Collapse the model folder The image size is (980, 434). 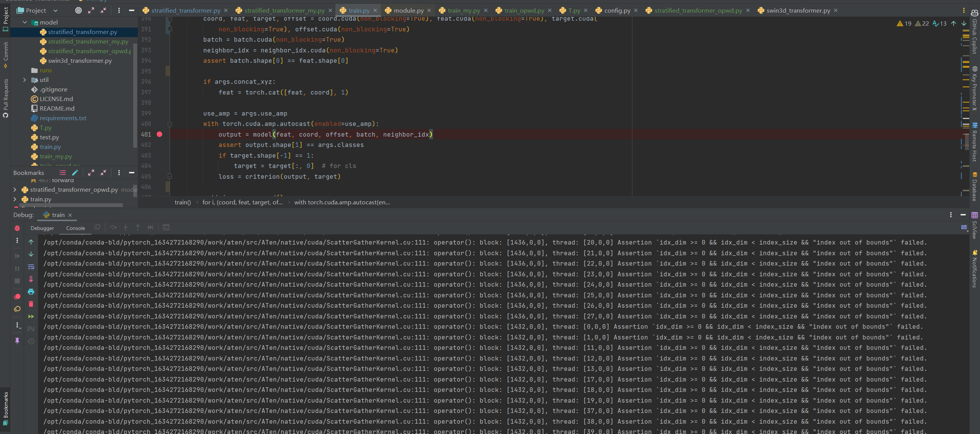tap(25, 23)
